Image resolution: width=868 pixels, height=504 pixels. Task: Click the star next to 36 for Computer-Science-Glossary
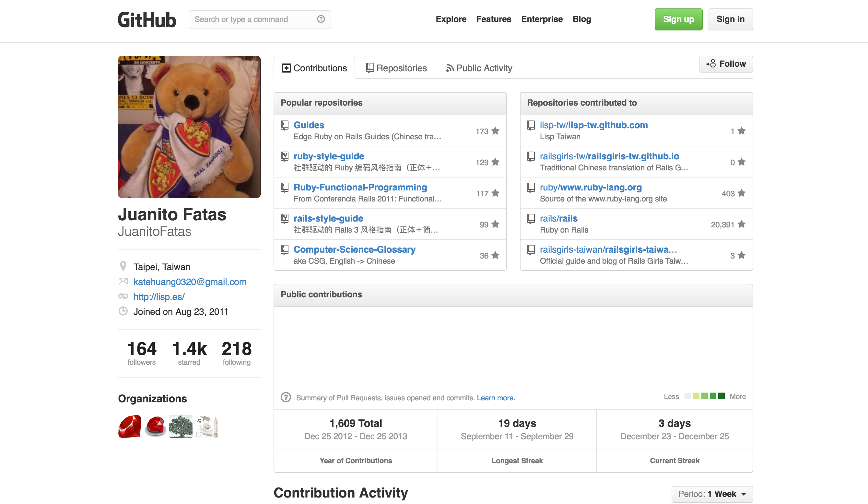click(495, 255)
